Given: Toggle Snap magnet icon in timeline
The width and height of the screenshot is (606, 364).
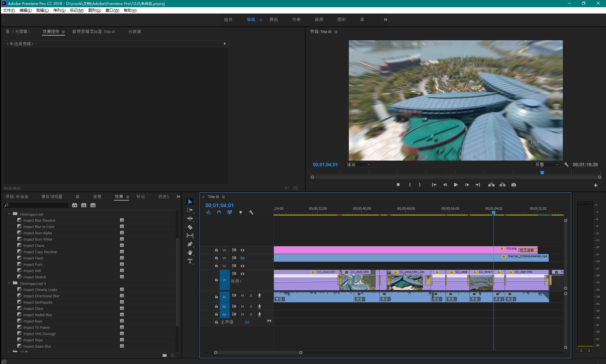Looking at the screenshot, I should (219, 212).
